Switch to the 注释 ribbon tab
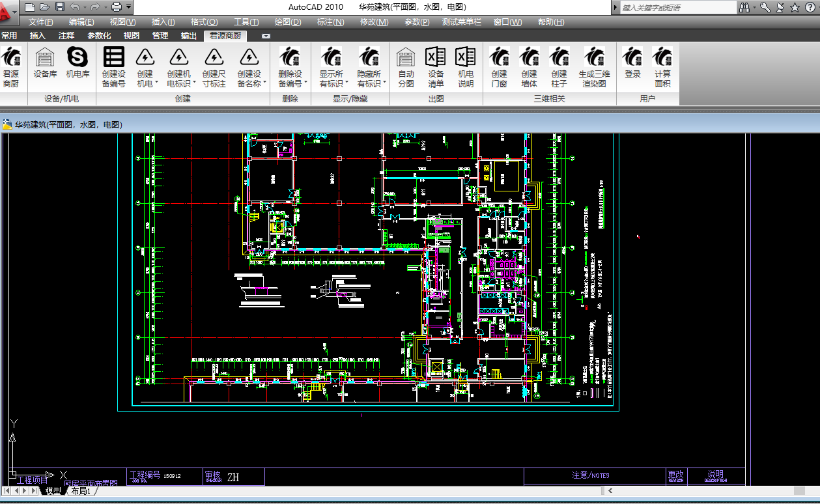Viewport: 820px width, 504px height. 66,35
